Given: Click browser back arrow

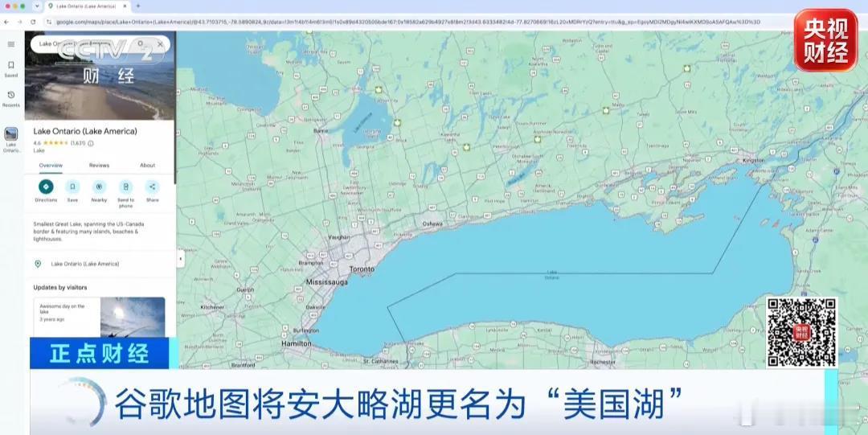Looking at the screenshot, I should pos(6,22).
